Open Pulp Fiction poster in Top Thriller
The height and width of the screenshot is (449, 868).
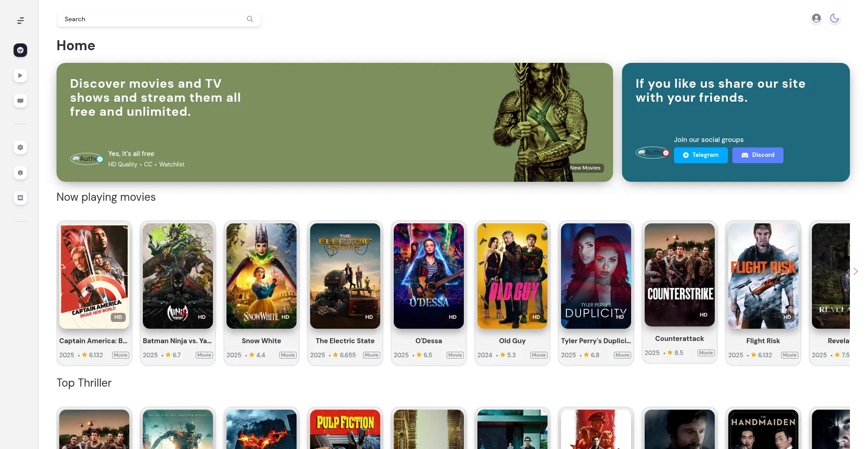(345, 430)
